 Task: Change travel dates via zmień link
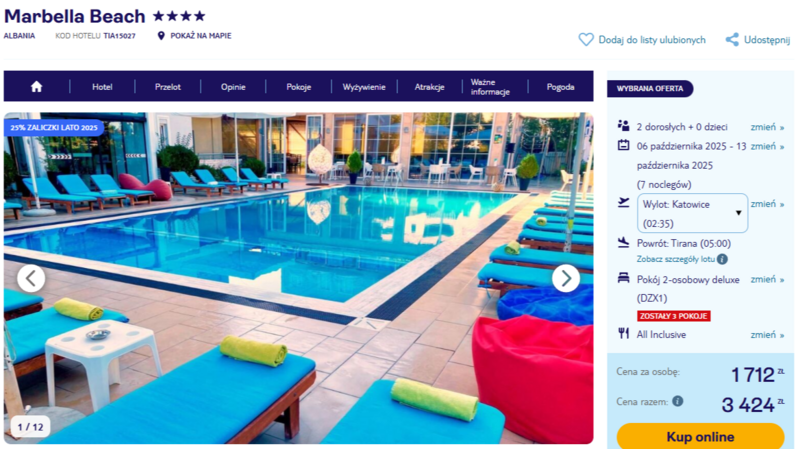point(767,146)
